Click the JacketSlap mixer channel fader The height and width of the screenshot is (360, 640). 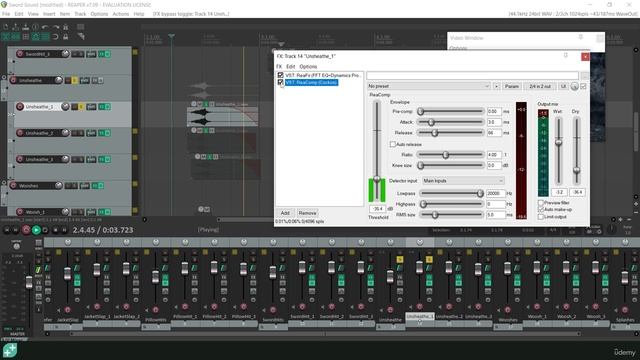coord(67,273)
